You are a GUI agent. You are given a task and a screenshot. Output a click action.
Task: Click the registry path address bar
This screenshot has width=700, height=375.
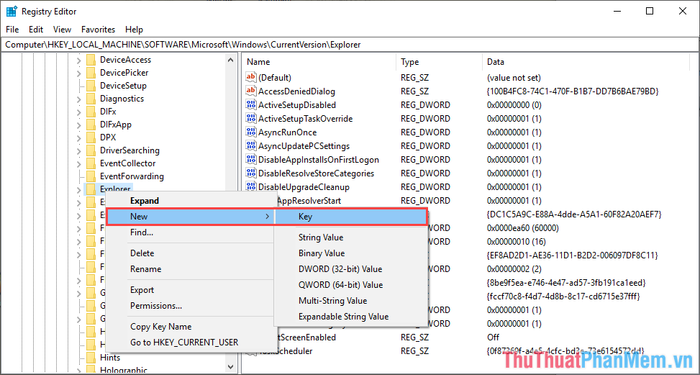(350, 45)
